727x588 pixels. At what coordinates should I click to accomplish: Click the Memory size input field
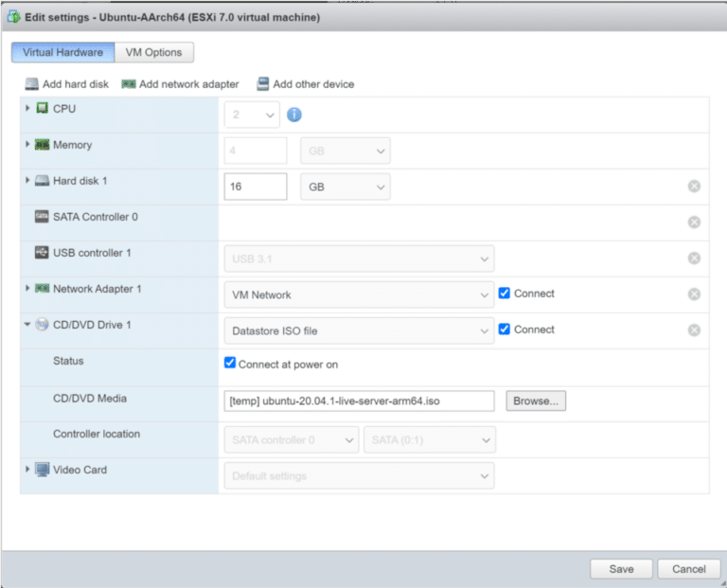pos(256,151)
